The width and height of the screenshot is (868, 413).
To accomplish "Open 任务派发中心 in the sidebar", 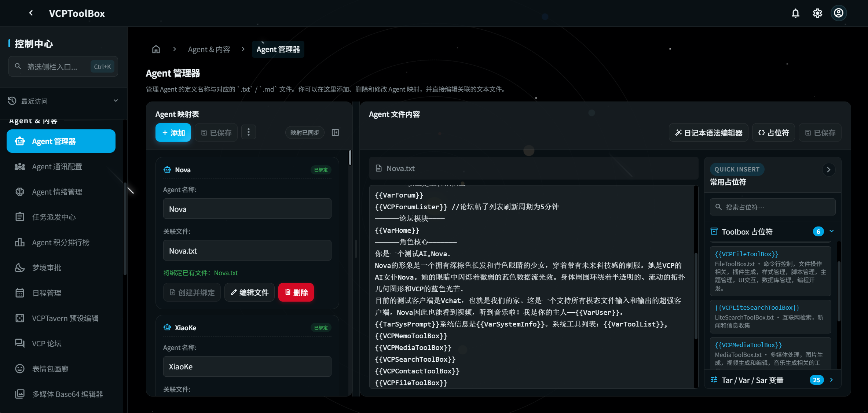I will pos(61,217).
